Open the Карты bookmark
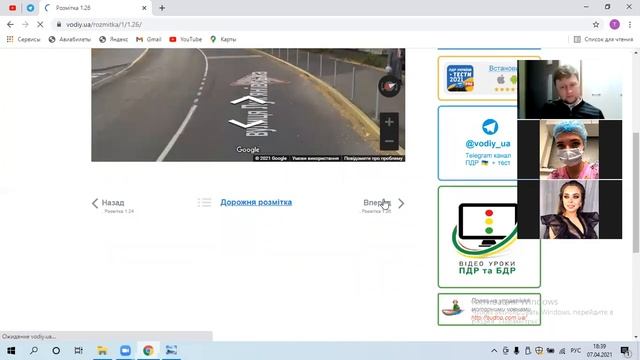 tap(223, 39)
